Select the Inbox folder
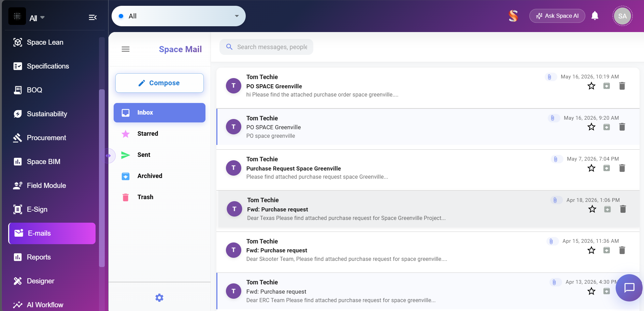644x311 pixels. [159, 113]
